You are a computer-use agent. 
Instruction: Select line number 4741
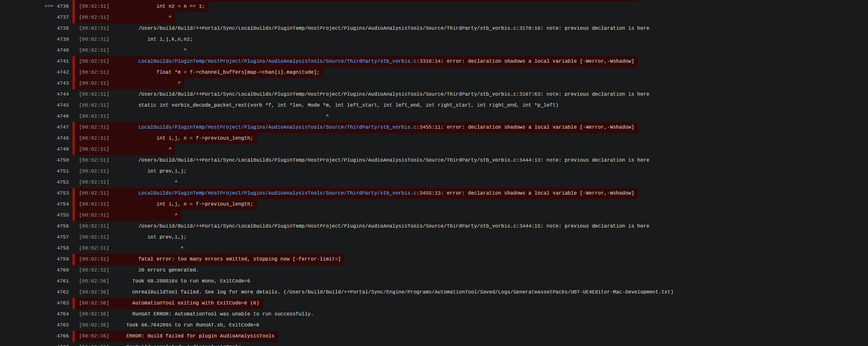pos(63,61)
